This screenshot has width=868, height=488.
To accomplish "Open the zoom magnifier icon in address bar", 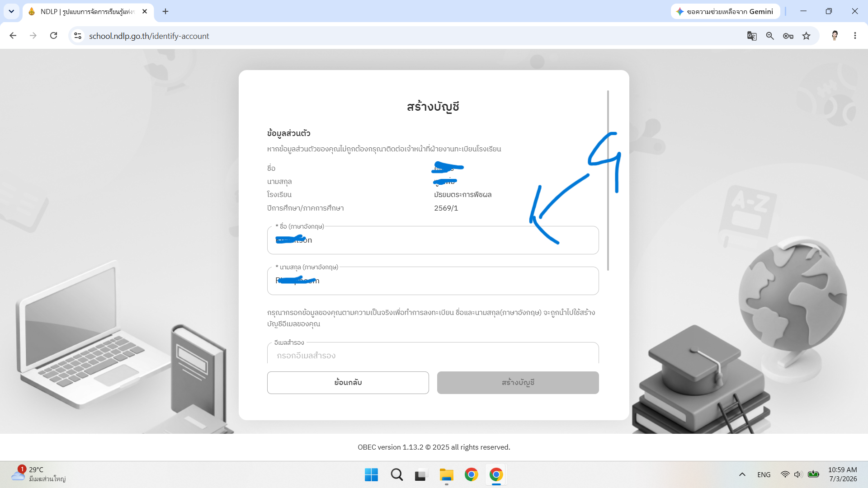I will (770, 36).
